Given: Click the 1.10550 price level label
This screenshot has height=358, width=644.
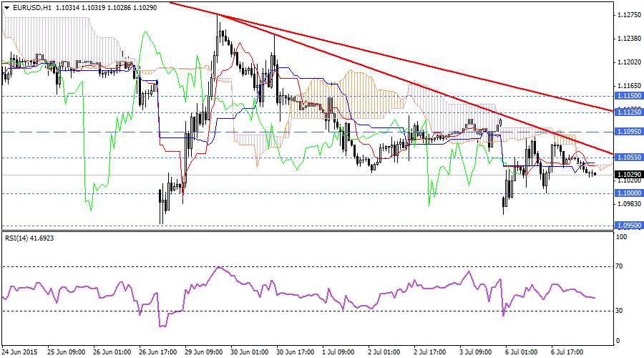Looking at the screenshot, I should click(628, 158).
